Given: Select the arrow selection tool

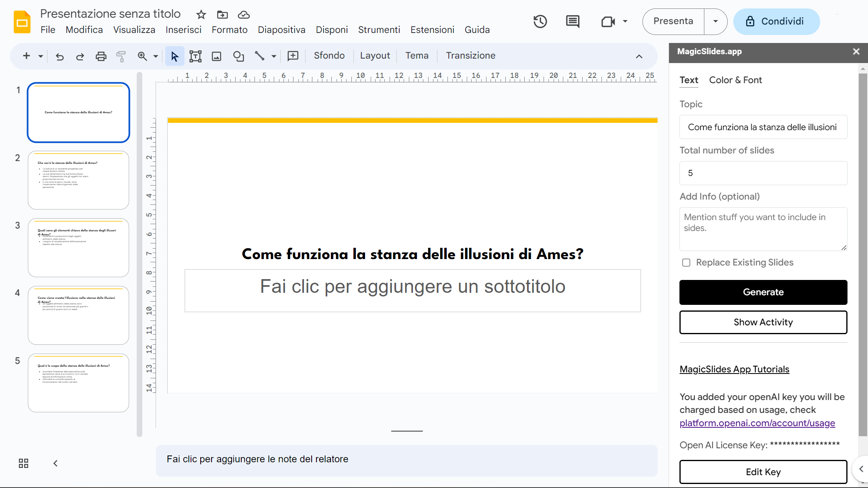Looking at the screenshot, I should pos(174,56).
